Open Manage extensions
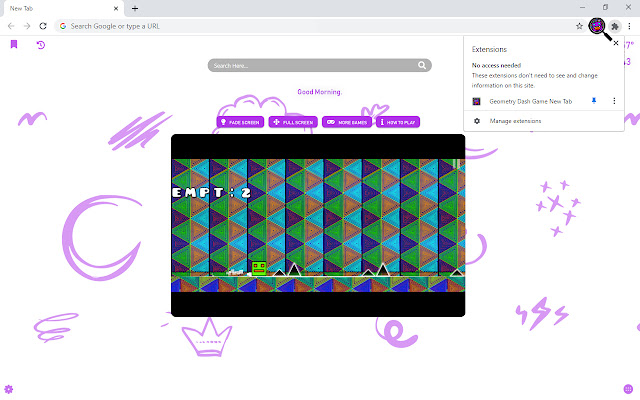 pyautogui.click(x=544, y=121)
